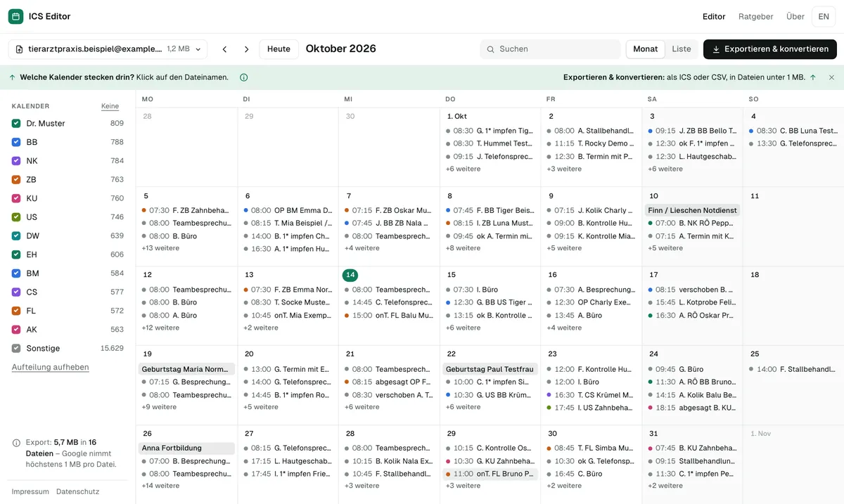Toggle the KU calendar checkbox
The width and height of the screenshot is (844, 504).
click(16, 198)
